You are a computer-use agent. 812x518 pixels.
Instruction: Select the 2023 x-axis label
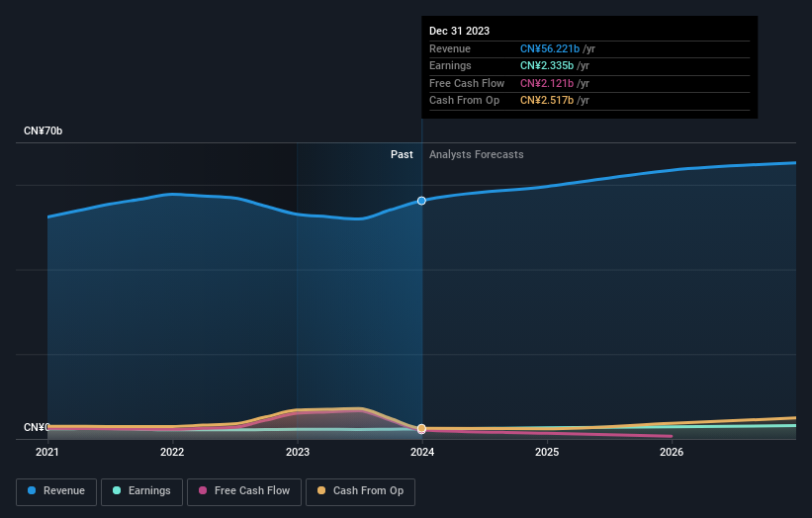point(298,453)
